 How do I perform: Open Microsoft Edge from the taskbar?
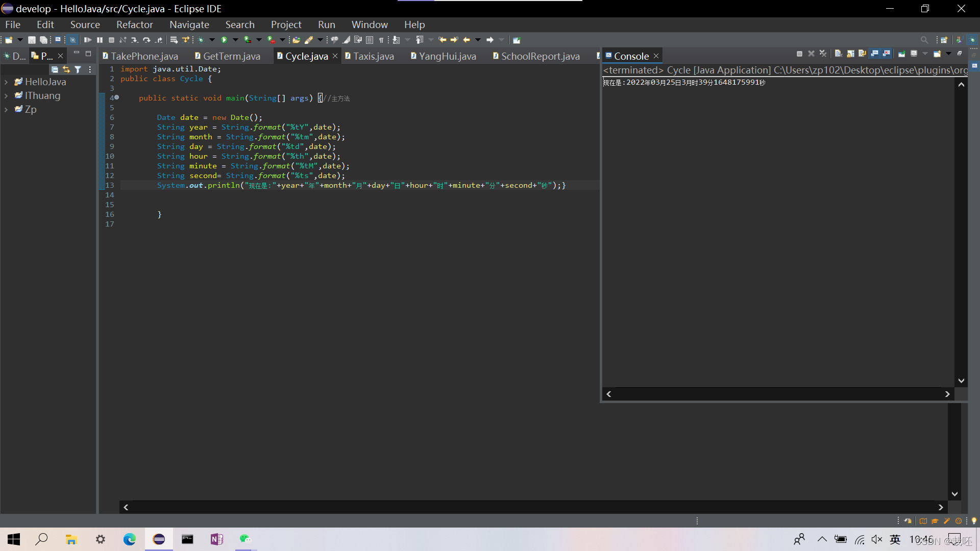130,539
